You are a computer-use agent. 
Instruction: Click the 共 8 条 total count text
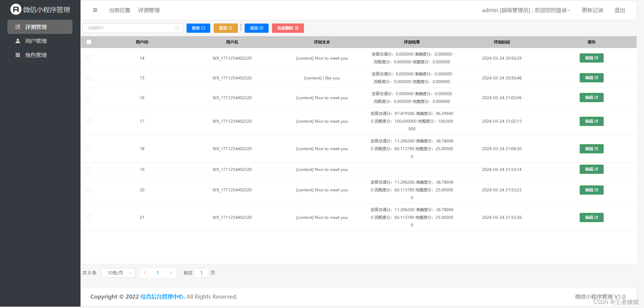coord(90,273)
